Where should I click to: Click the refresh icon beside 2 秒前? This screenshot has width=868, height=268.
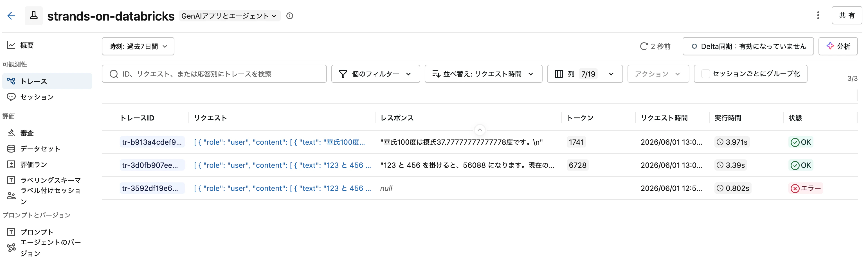coord(644,46)
